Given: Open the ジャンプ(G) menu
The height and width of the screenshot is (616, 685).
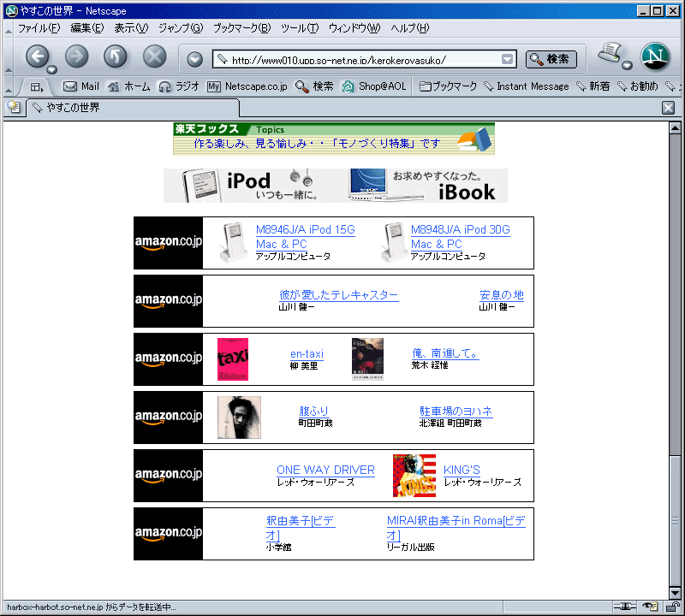Looking at the screenshot, I should pyautogui.click(x=181, y=28).
